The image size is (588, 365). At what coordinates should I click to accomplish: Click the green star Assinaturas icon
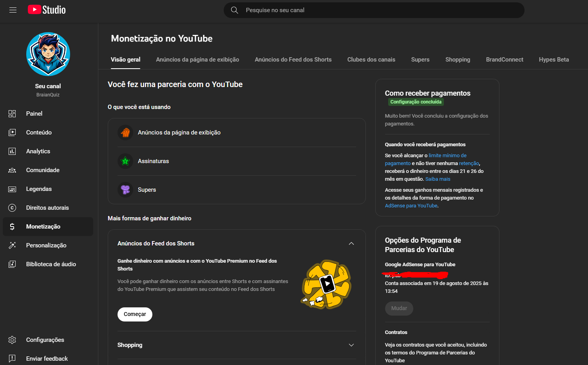125,161
